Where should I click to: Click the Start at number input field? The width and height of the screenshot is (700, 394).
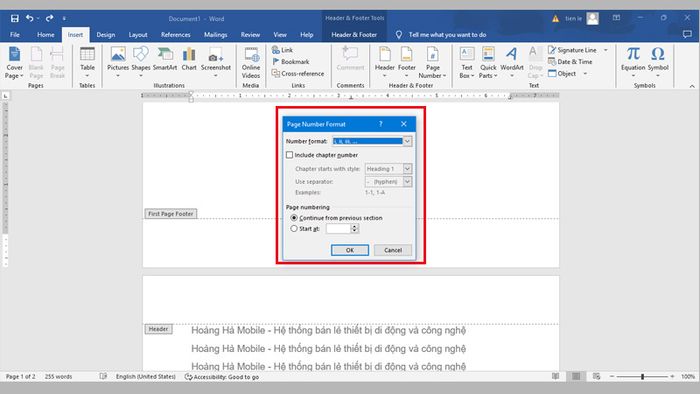click(338, 228)
